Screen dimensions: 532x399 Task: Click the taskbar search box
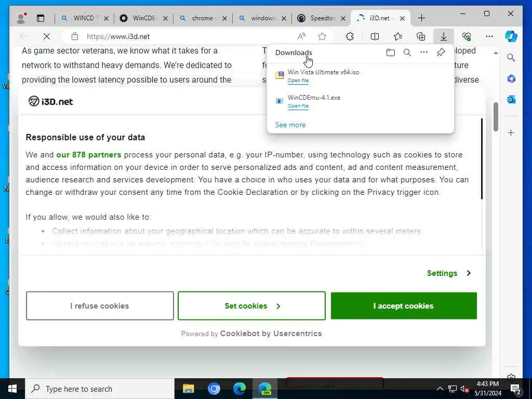(100, 389)
